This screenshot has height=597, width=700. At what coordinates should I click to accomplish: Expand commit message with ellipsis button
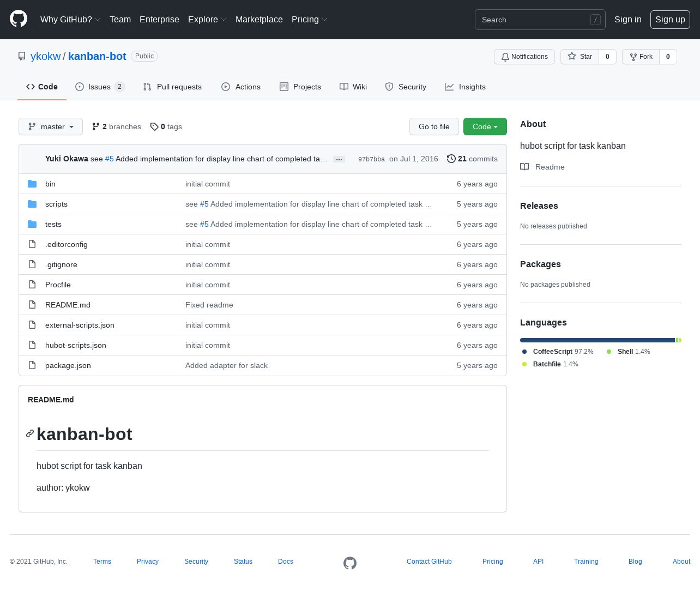click(x=339, y=159)
